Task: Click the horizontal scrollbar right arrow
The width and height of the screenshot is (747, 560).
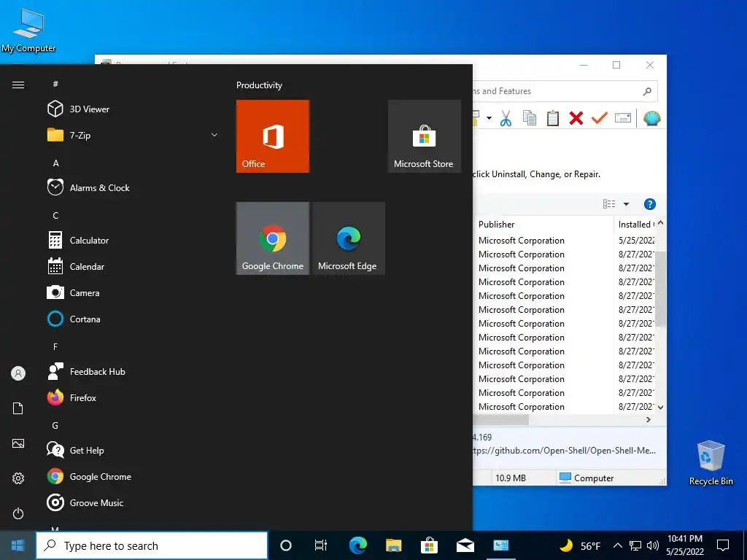Action: click(x=648, y=419)
